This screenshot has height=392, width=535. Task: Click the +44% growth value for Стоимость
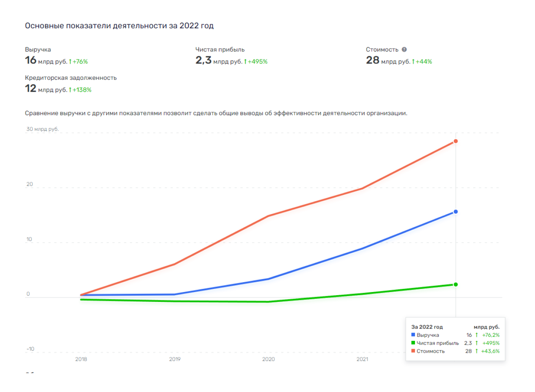click(424, 62)
